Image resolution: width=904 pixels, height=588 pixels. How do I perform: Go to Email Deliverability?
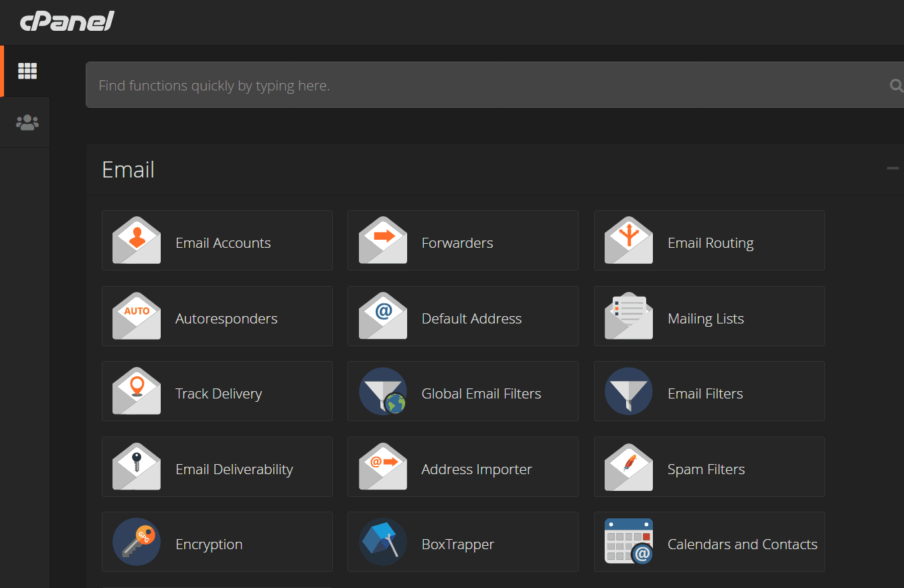234,469
